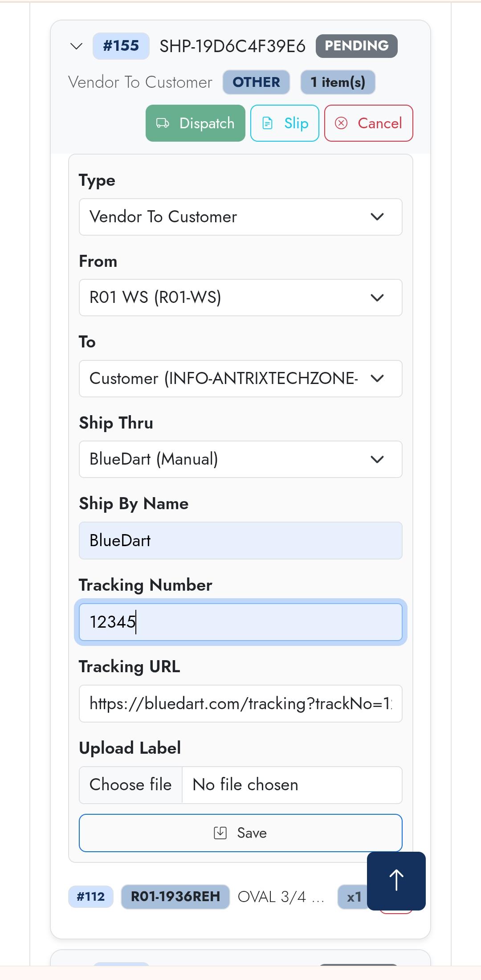The width and height of the screenshot is (481, 980).
Task: Open the Ship Thru dropdown showing BlueDart Manual
Action: (240, 459)
